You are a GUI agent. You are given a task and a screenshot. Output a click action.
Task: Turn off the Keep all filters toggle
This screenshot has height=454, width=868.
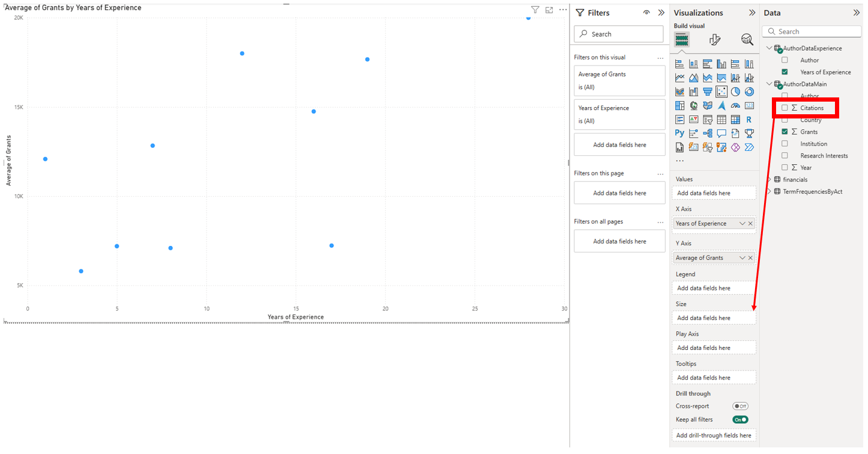(740, 420)
